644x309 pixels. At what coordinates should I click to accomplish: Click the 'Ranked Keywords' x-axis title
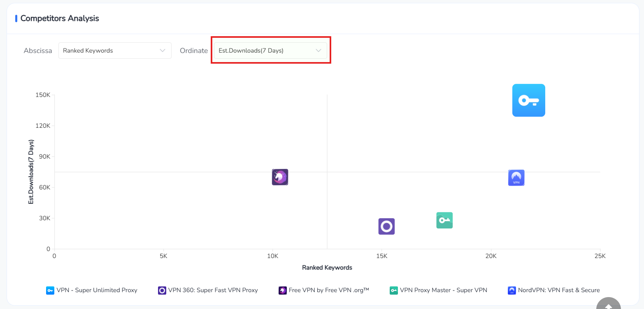tap(327, 267)
